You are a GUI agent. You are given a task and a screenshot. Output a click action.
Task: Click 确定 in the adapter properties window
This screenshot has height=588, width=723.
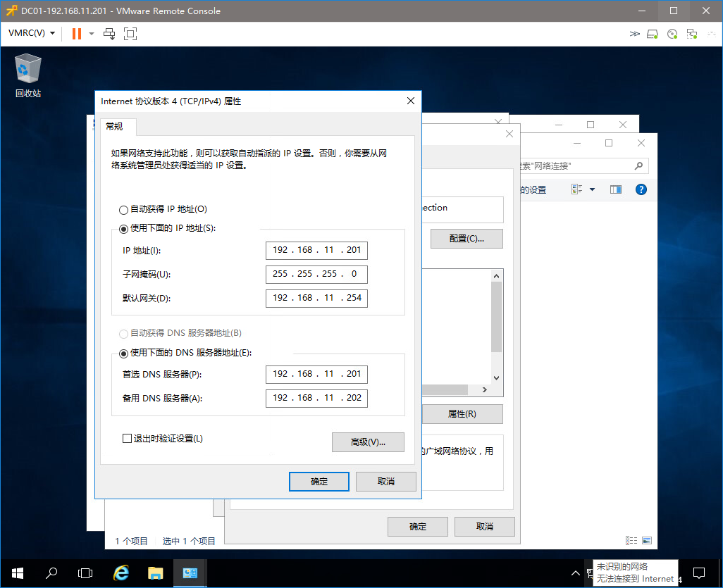click(418, 526)
